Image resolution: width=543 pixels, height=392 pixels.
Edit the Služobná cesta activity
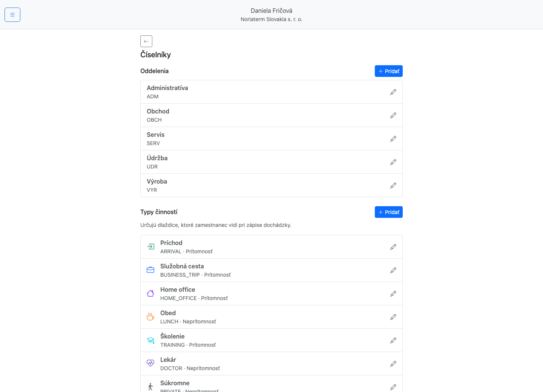pos(393,270)
